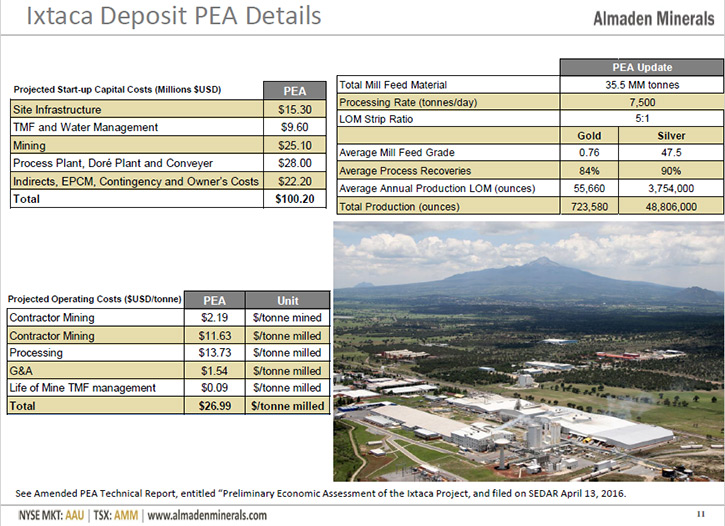This screenshot has width=725, height=526.
Task: Click the www.almadenminerals.com footer link
Action: [207, 515]
